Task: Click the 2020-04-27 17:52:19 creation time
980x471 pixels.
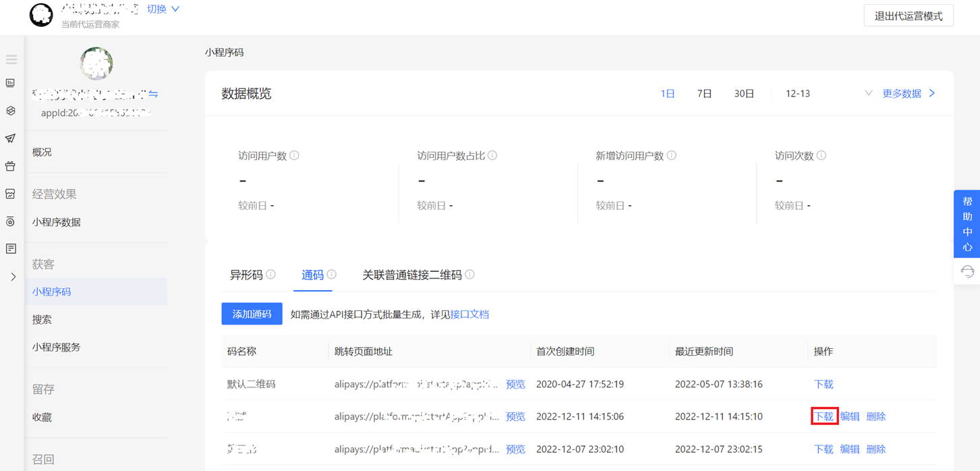Action: tap(580, 384)
